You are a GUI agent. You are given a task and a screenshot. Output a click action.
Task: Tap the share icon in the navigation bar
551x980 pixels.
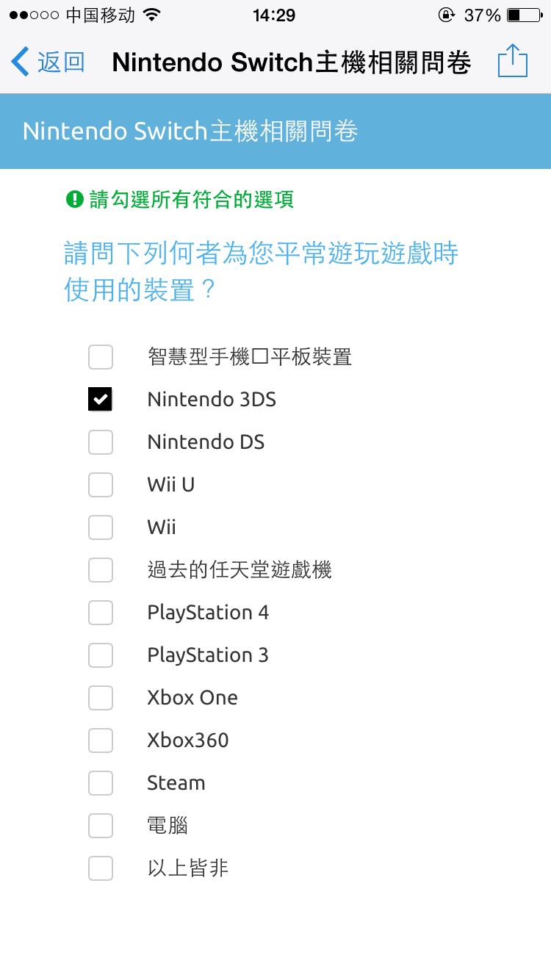(x=513, y=61)
